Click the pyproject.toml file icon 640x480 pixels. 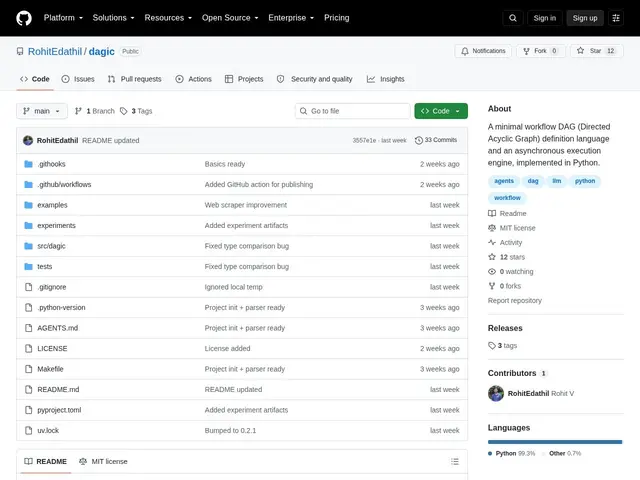(28, 410)
